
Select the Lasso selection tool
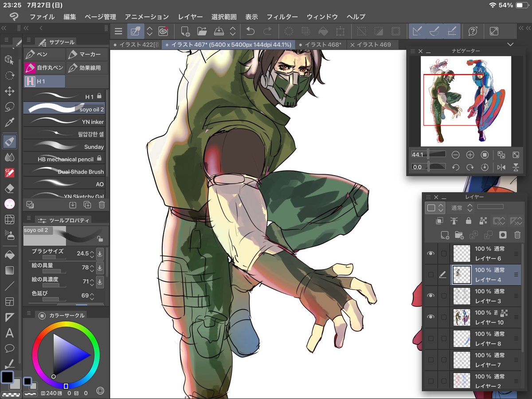tap(9, 107)
